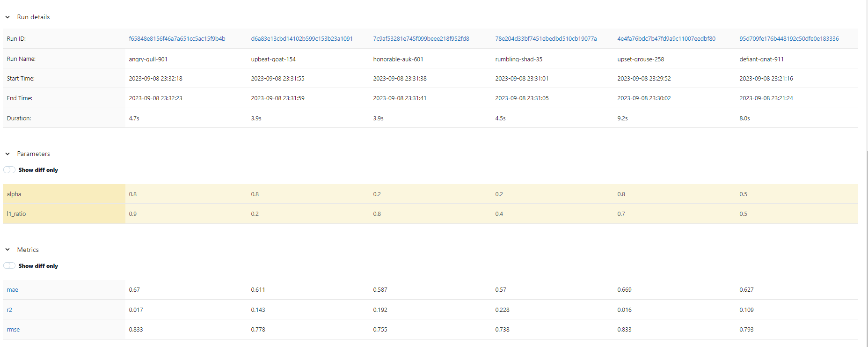Click start time 2023-09-08 23:31:38

tap(400, 79)
